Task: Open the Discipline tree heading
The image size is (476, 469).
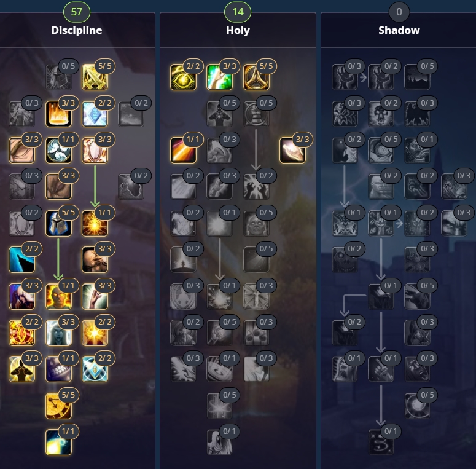Action: tap(77, 30)
